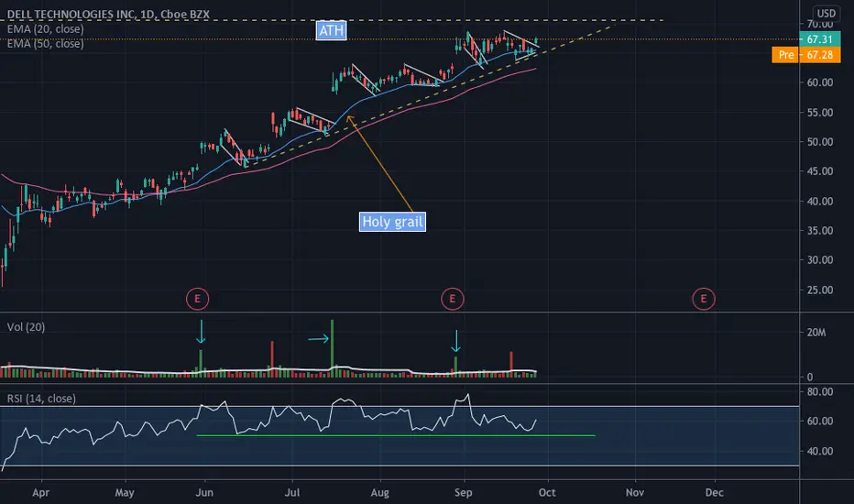The width and height of the screenshot is (854, 504).
Task: Click the Sep label on time axis
Action: 463,493
